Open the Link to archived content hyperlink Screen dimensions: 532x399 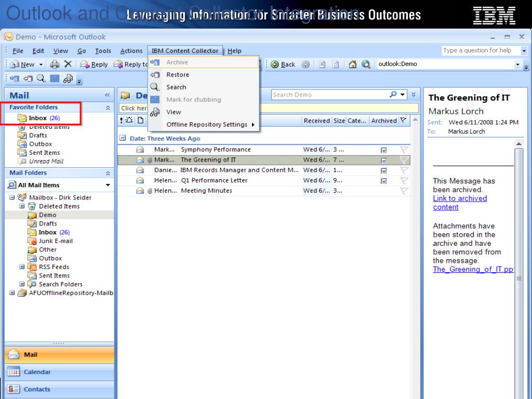[460, 203]
